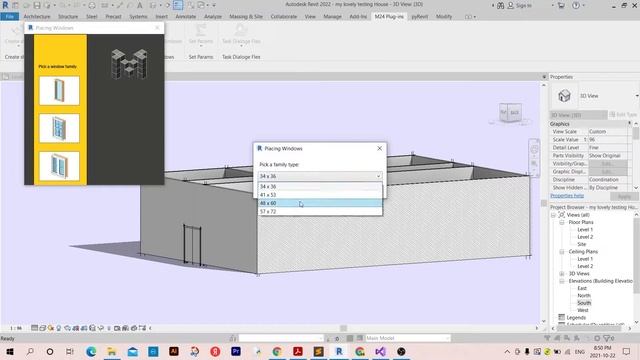Click the Edit Type button
The image size is (640, 360).
(623, 115)
